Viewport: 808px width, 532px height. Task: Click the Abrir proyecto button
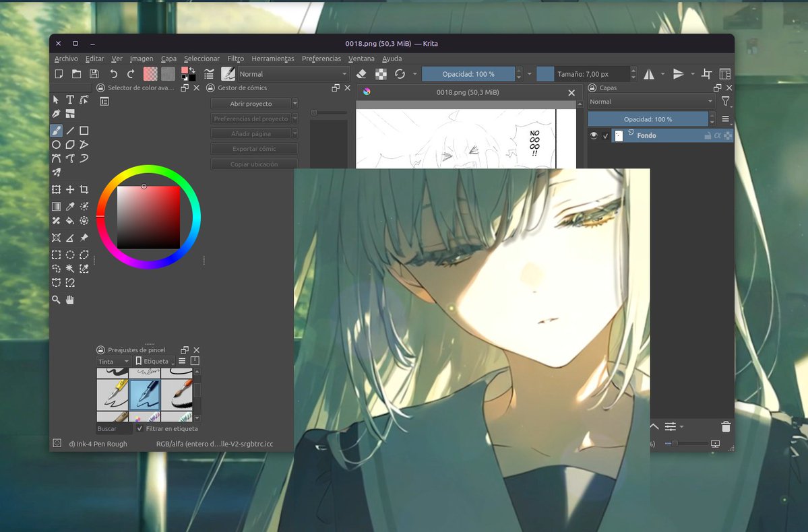(251, 104)
